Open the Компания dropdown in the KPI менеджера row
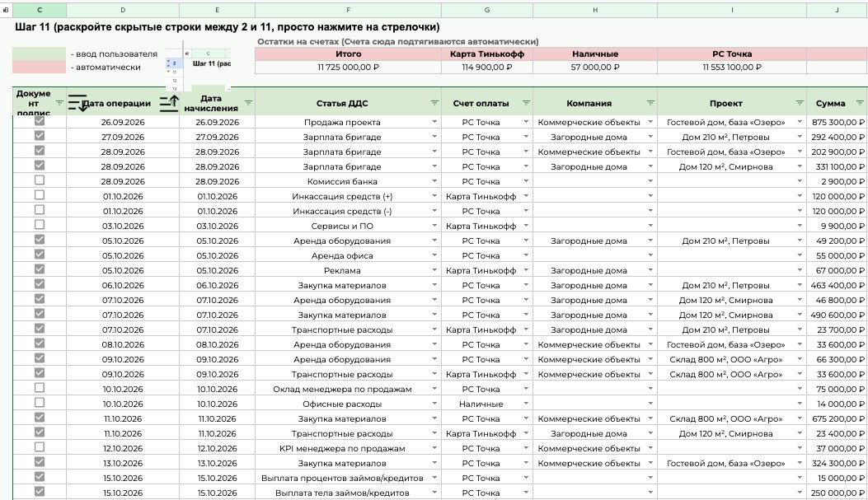This screenshot has width=868, height=500. 650,449
